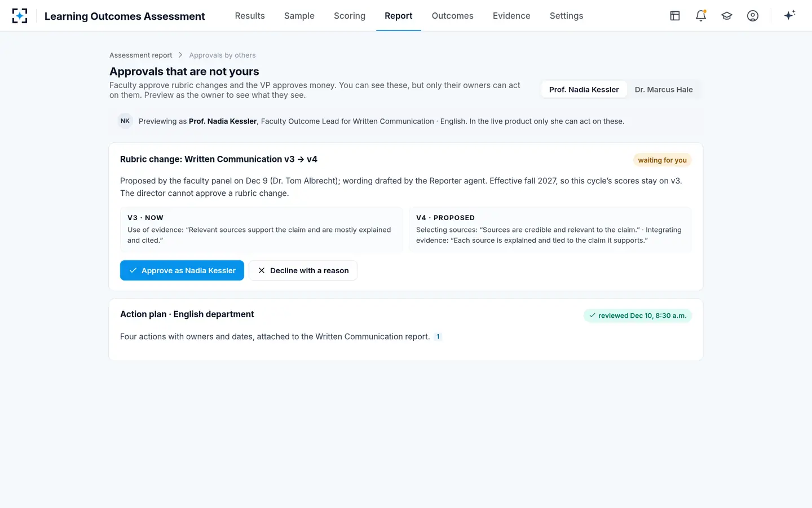Click the Approvals by others breadcrumb
This screenshot has height=508, width=812.
222,55
